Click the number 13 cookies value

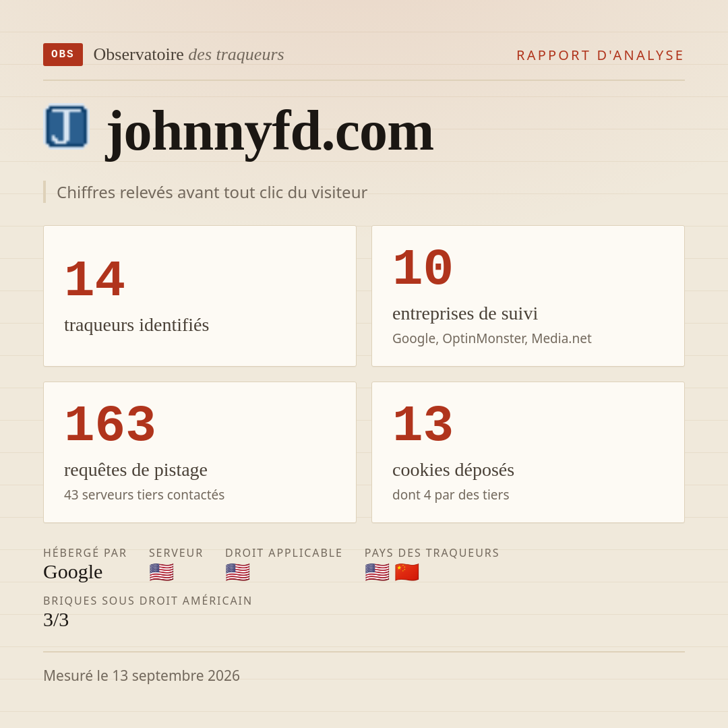[423, 425]
